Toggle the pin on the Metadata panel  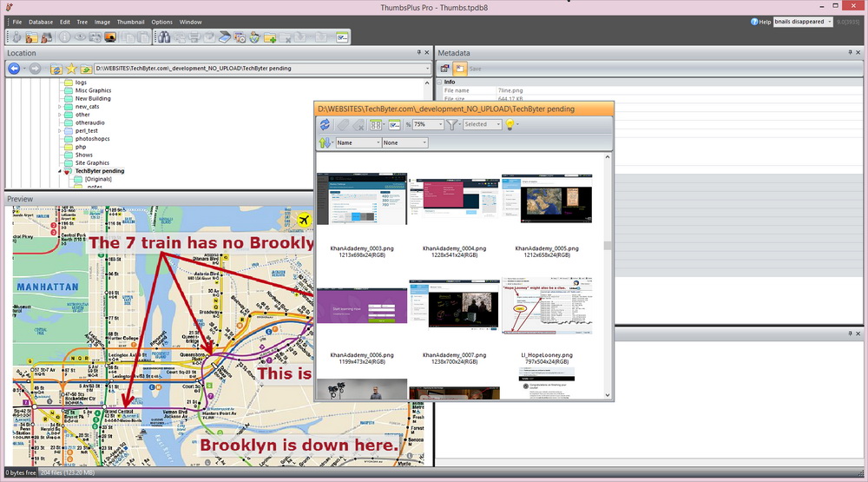[851, 53]
